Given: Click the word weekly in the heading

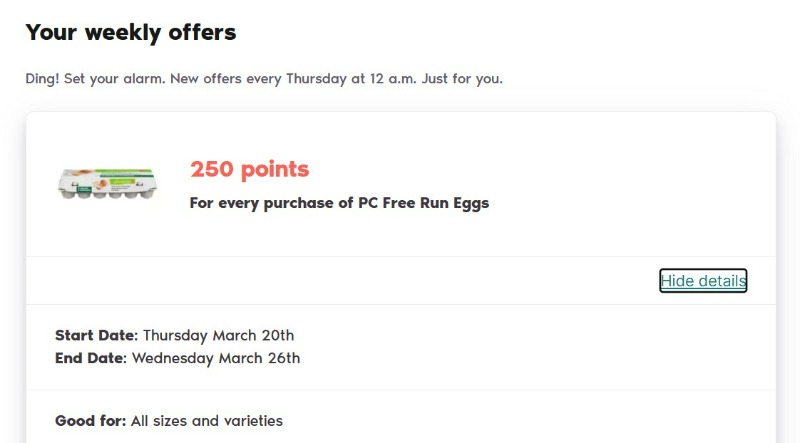Looking at the screenshot, I should 123,32.
